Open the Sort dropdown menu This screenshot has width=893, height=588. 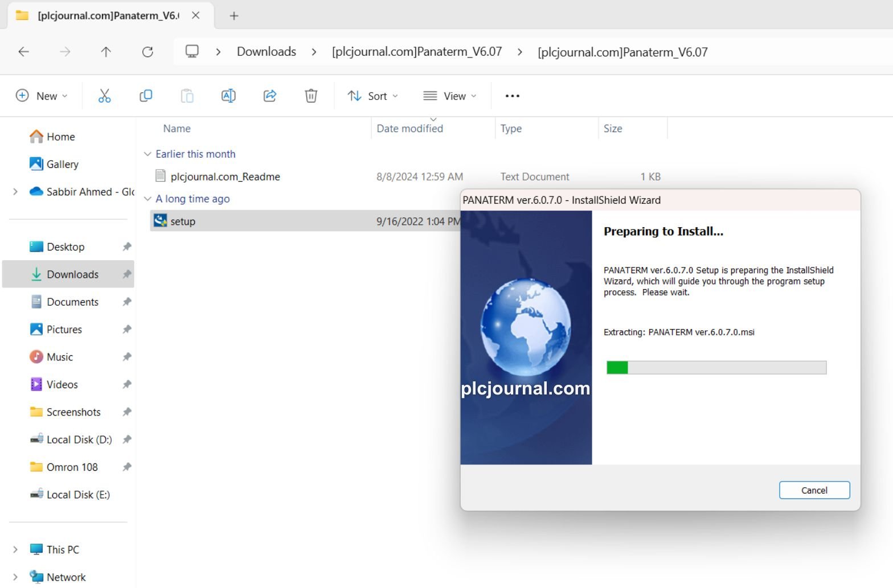(x=373, y=96)
